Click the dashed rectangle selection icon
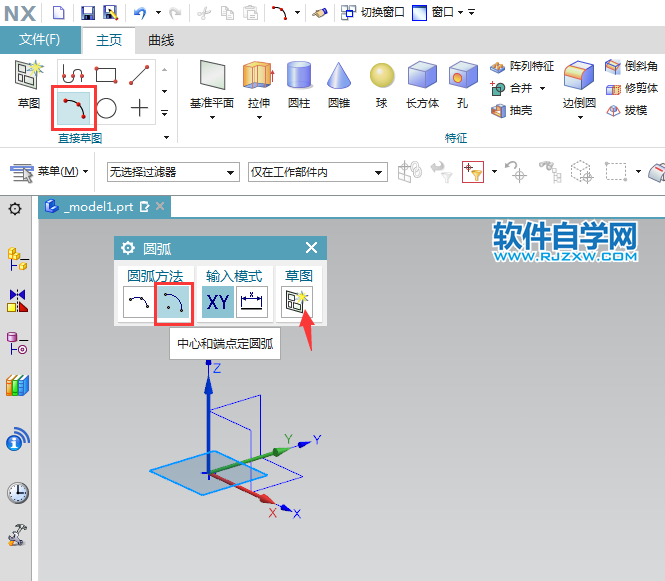Viewport: 665px width, 581px height. coord(615,172)
